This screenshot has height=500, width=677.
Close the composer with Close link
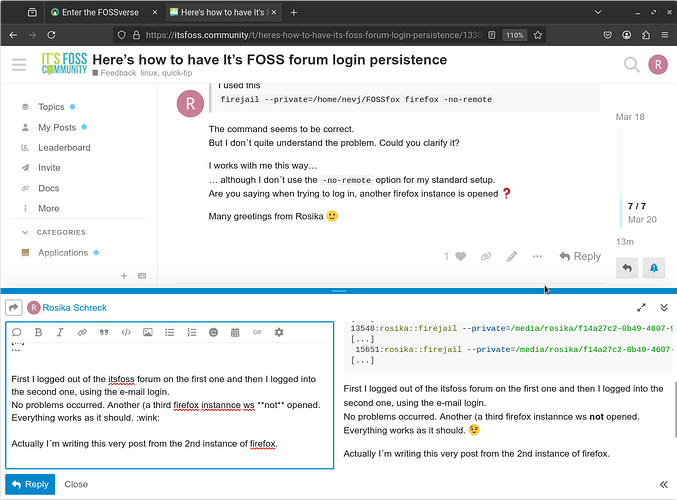pyautogui.click(x=76, y=484)
